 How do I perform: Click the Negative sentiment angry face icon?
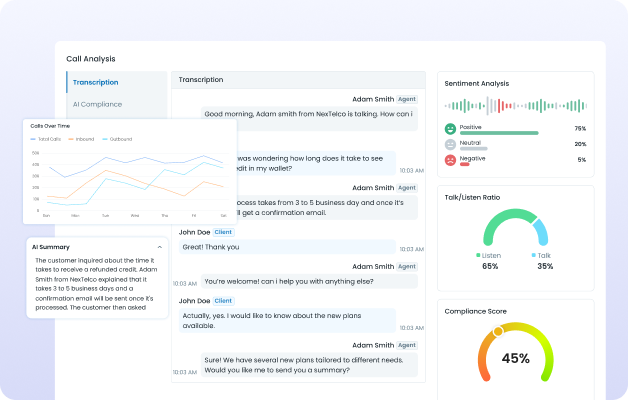[451, 160]
